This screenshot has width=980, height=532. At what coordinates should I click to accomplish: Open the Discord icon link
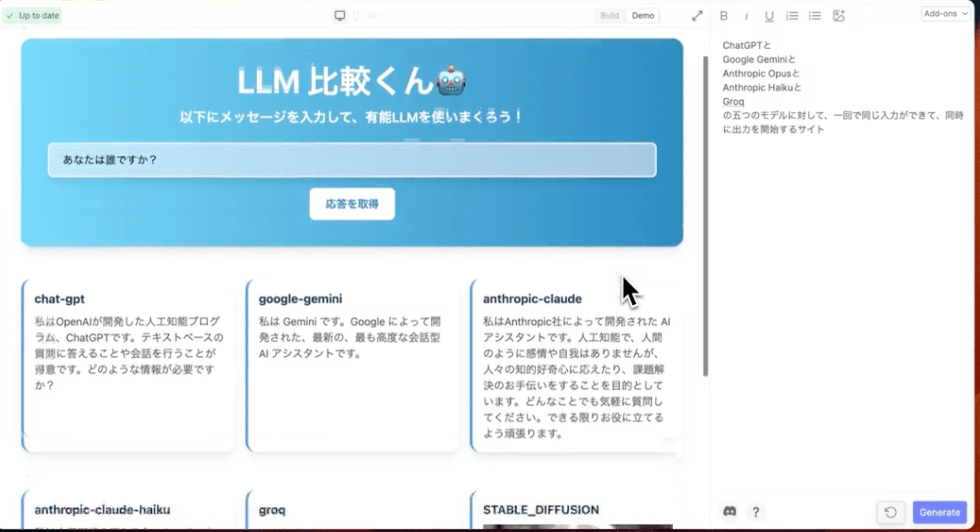729,512
